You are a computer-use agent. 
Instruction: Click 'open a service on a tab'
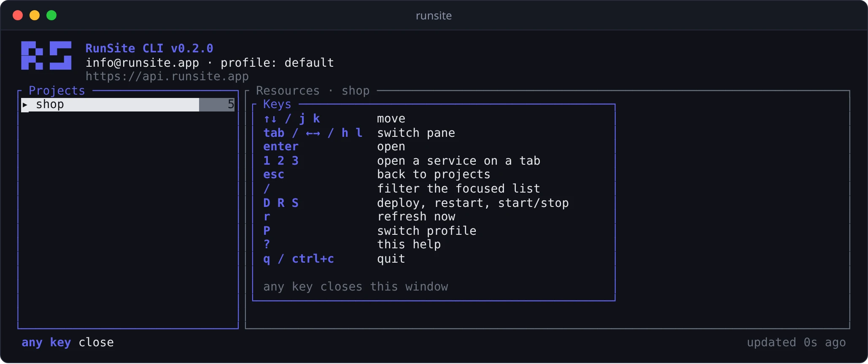point(458,160)
